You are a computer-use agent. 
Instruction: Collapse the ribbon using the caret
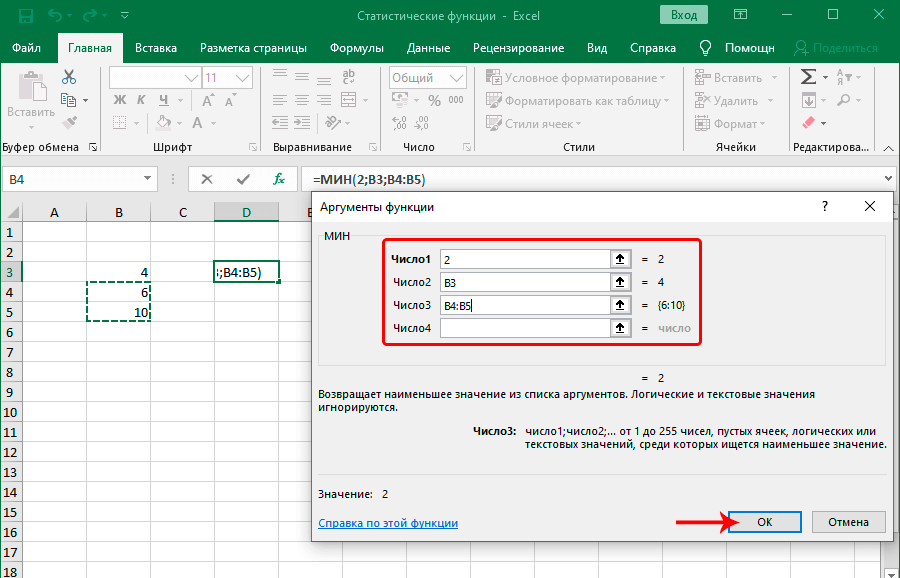[888, 147]
